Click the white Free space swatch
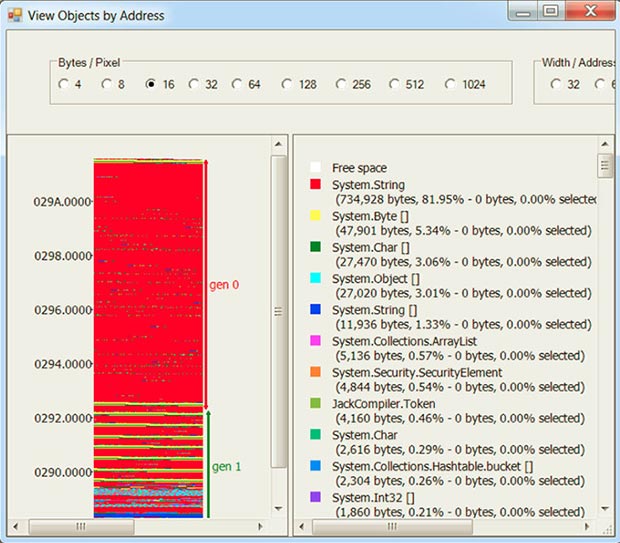 [315, 167]
